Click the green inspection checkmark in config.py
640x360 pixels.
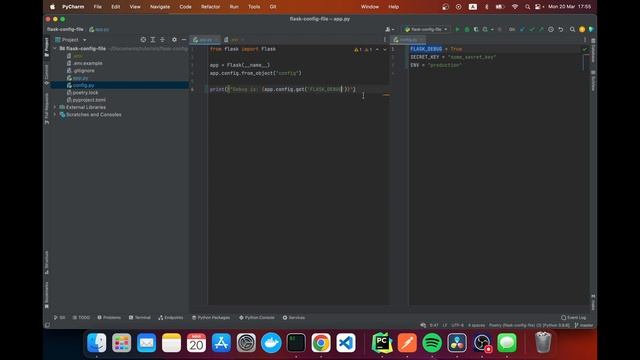[x=584, y=49]
